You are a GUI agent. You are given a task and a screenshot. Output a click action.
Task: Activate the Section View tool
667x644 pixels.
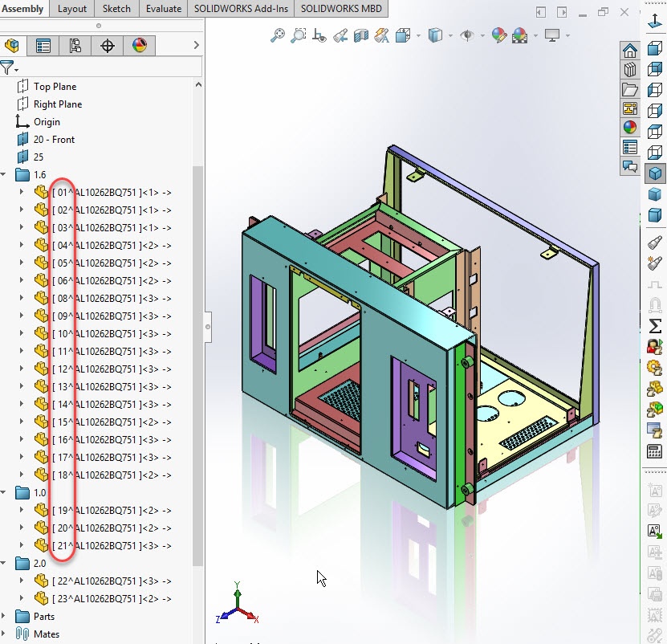pyautogui.click(x=360, y=35)
